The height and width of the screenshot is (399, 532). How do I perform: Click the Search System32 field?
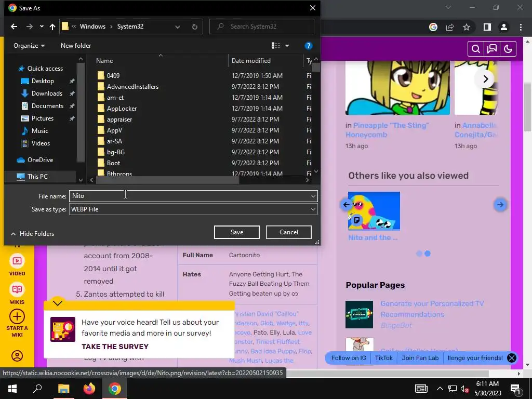[x=262, y=26]
